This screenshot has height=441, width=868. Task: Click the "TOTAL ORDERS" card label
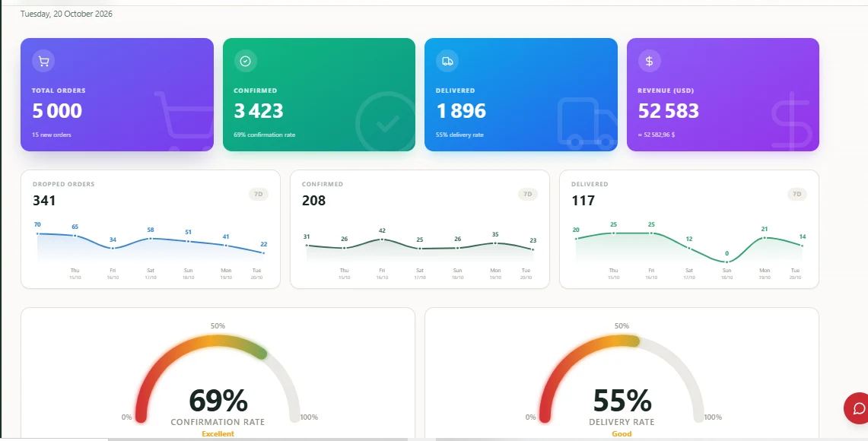(59, 90)
